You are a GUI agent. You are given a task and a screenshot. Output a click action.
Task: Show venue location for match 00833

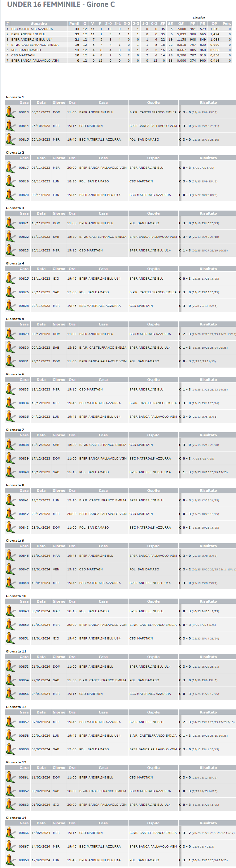point(11,390)
